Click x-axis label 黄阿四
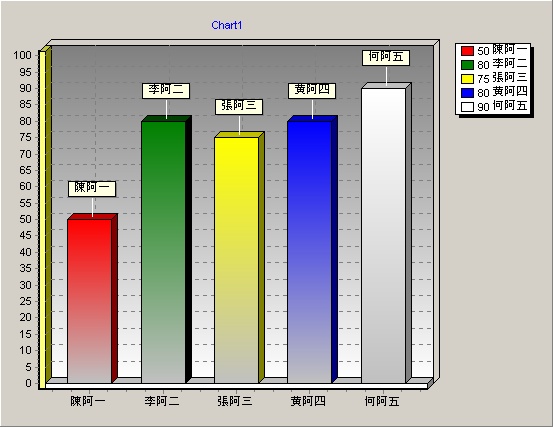Viewport: 553px width, 427px height. click(308, 401)
